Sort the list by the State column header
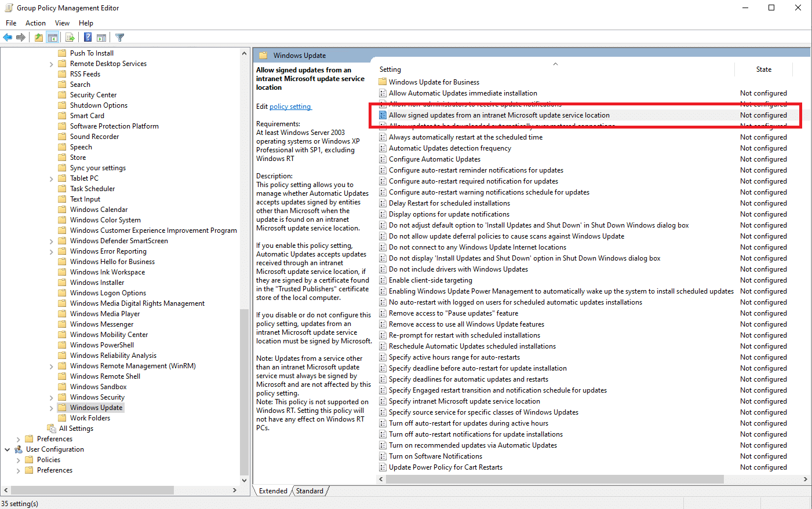 point(763,69)
